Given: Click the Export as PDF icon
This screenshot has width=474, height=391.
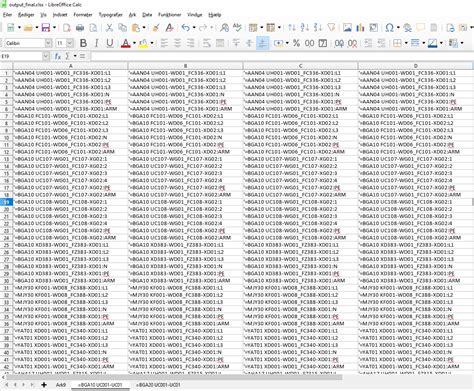Looking at the screenshot, I should (x=67, y=28).
